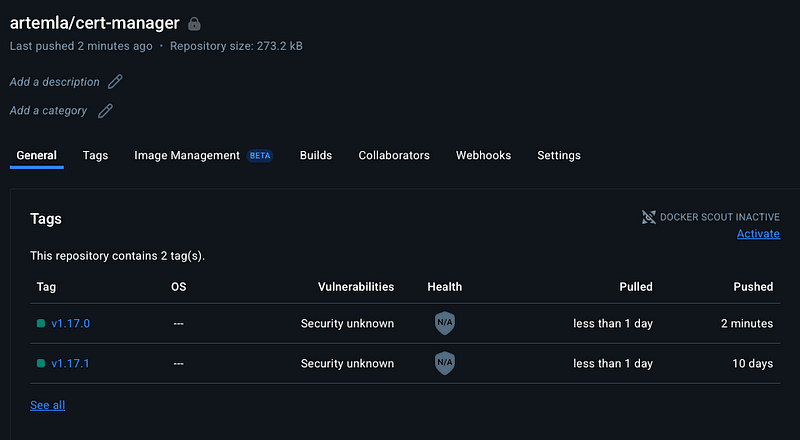Click the Add a category text
800x440 pixels.
(48, 111)
